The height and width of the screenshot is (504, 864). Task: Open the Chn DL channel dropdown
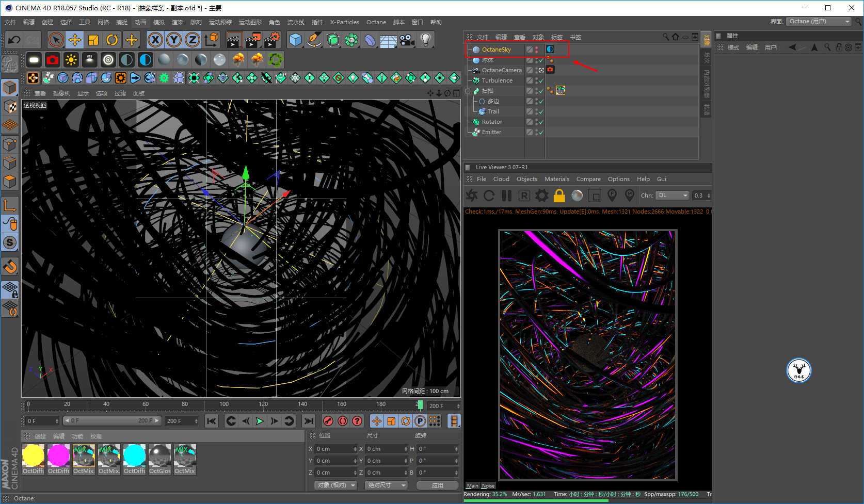tap(673, 196)
